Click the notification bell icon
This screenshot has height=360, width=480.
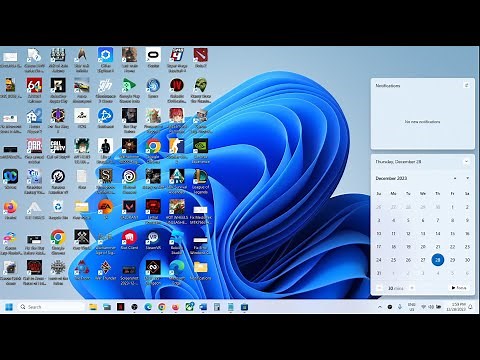click(x=471, y=307)
